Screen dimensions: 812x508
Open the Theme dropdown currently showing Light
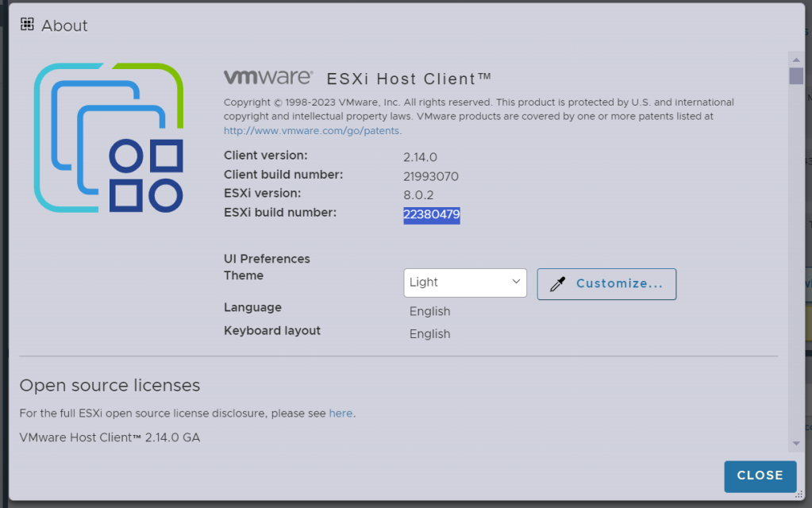coord(465,283)
